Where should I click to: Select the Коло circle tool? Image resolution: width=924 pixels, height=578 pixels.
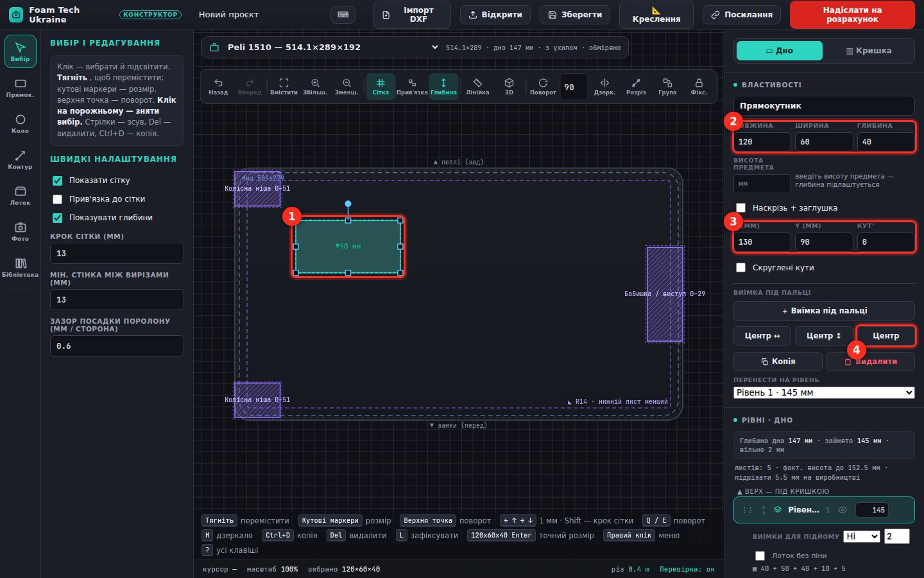point(20,124)
